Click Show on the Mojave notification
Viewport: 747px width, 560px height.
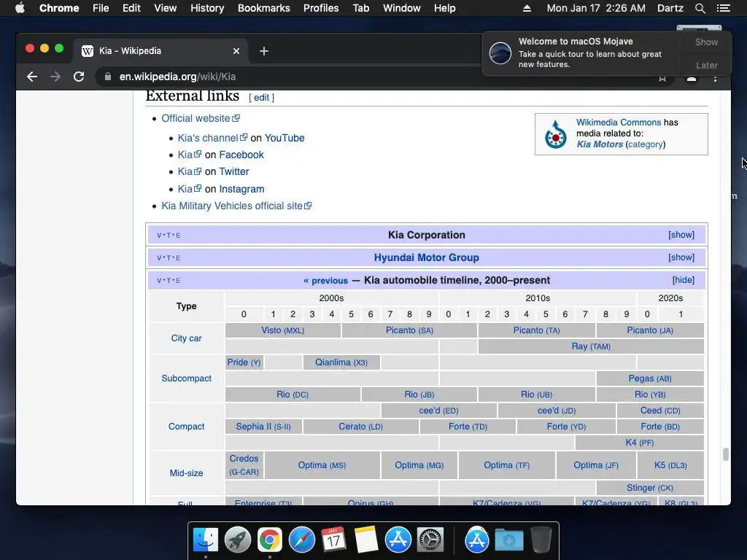coord(706,42)
